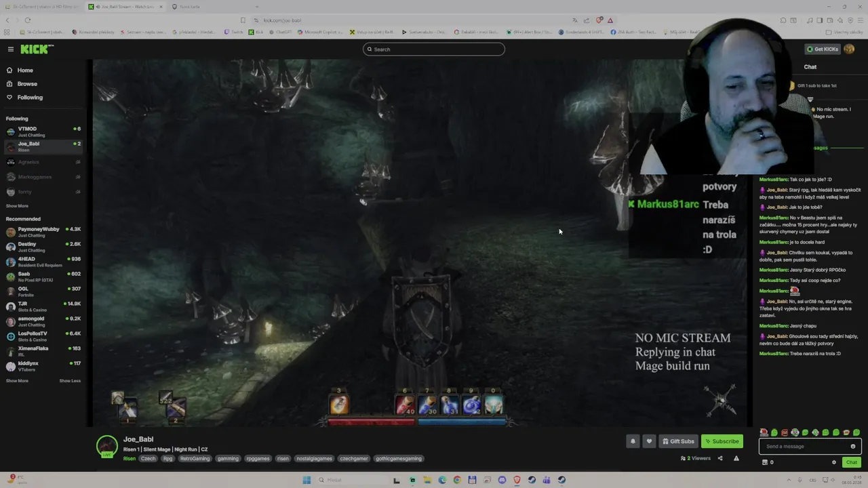
Task: Open asmongold recommended channel
Action: [43, 321]
